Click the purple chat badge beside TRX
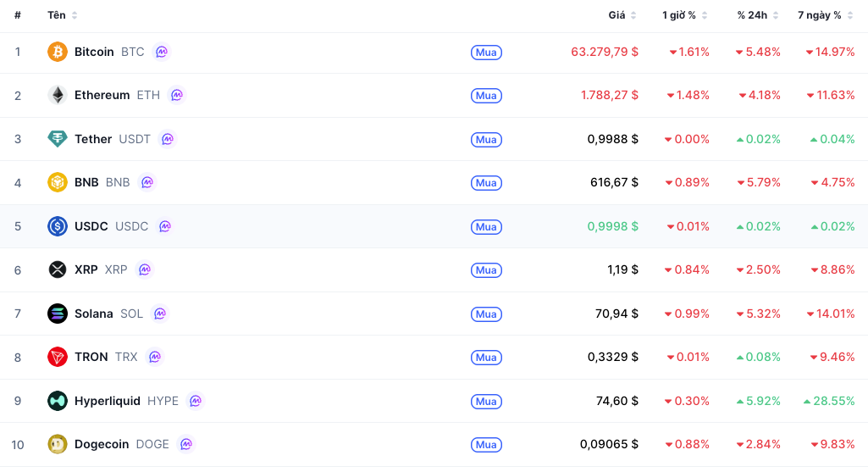Image resolution: width=868 pixels, height=472 pixels. pos(154,357)
